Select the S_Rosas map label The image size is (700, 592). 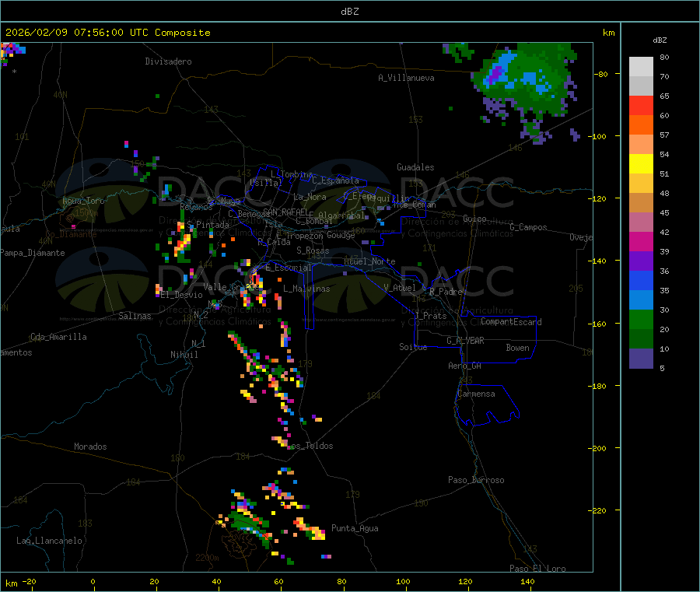coord(313,250)
